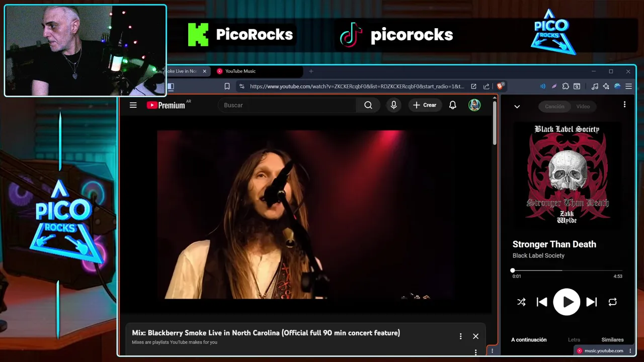644x362 pixels.
Task: Click the toolbar icon right of the puzzle icon
Action: (577, 86)
